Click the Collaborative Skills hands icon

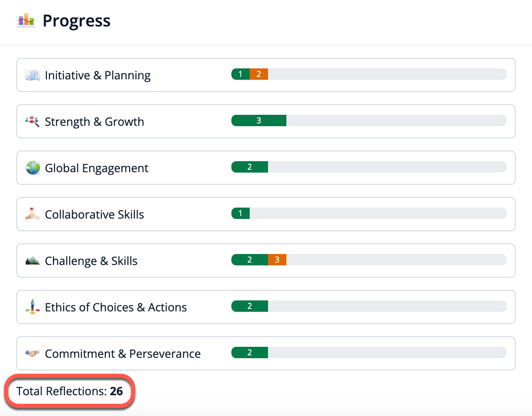[x=33, y=214]
